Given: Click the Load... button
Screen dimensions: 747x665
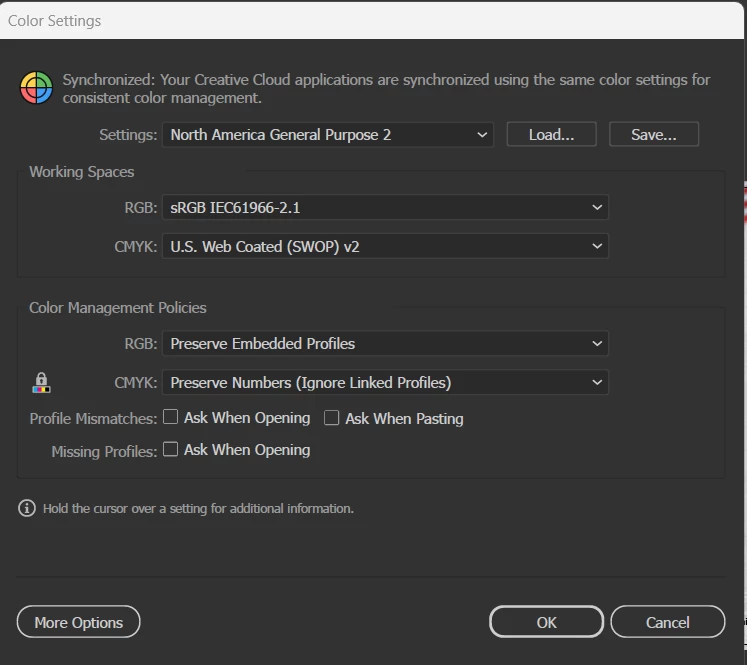Looking at the screenshot, I should coord(551,134).
